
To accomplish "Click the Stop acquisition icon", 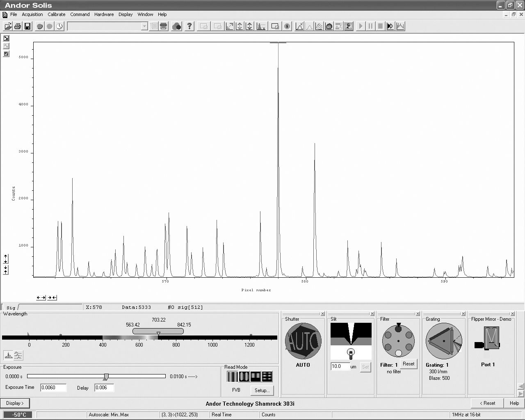I will click(x=381, y=26).
